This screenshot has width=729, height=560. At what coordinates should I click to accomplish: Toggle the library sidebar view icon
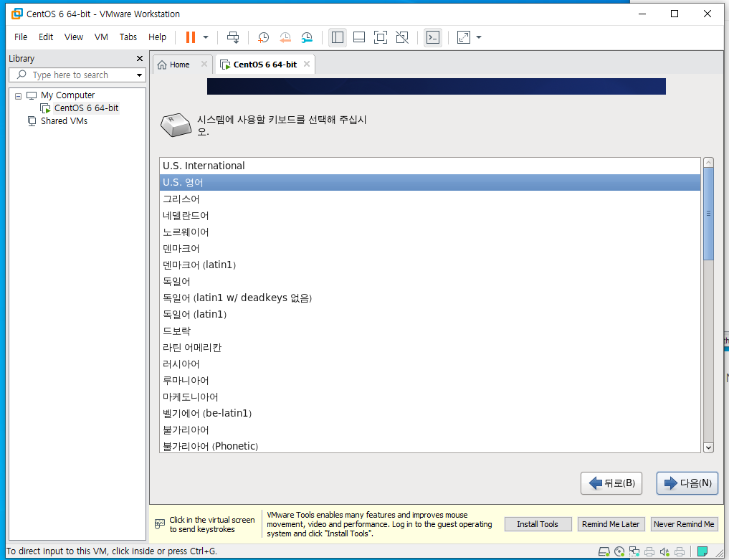338,37
